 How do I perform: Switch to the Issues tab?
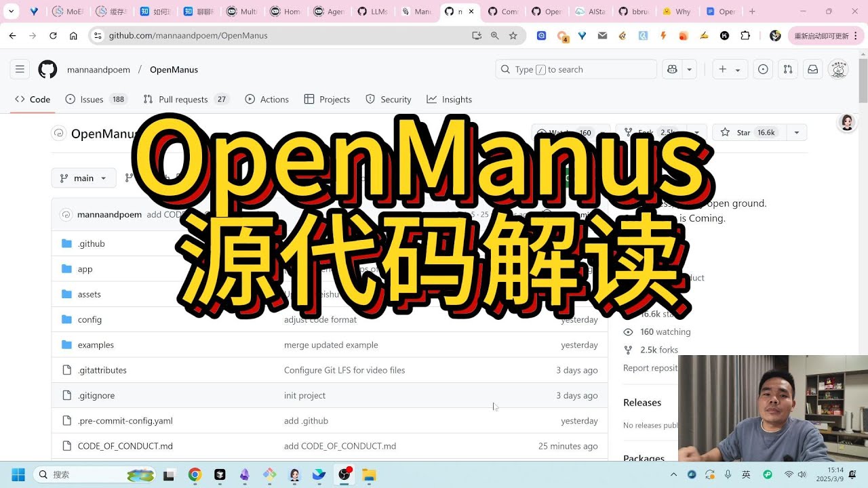[96, 99]
